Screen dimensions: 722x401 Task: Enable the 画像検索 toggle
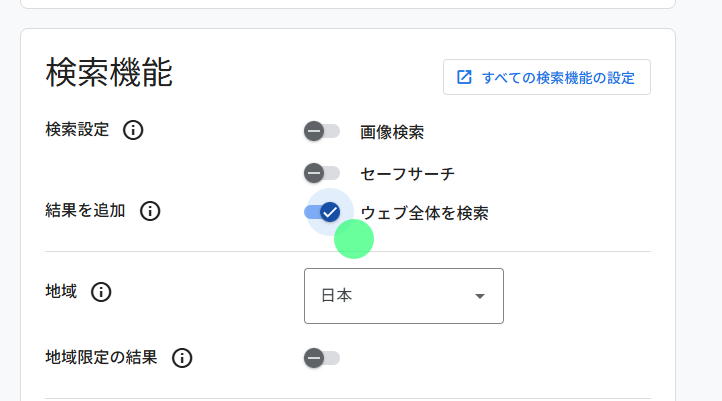click(322, 131)
